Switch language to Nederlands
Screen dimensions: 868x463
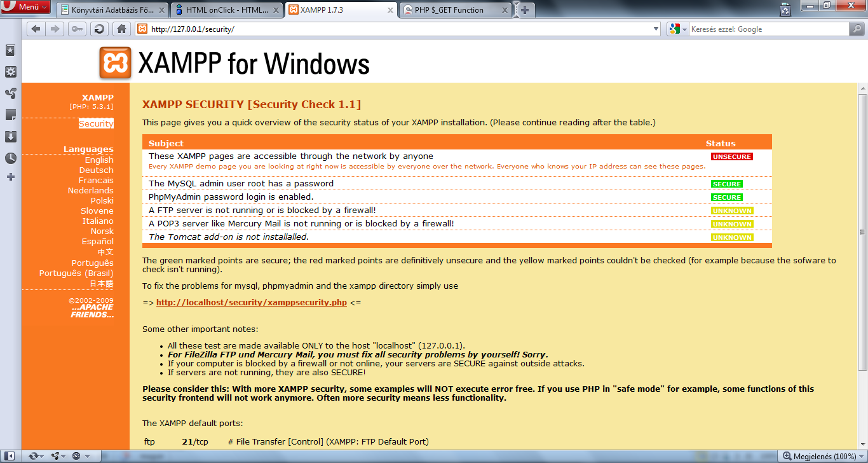click(91, 190)
